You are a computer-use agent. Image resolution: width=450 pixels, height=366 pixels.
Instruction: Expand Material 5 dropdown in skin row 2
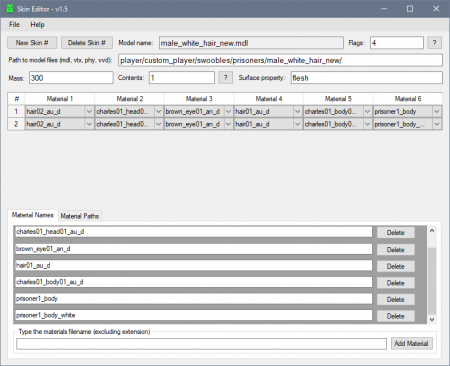[367, 124]
